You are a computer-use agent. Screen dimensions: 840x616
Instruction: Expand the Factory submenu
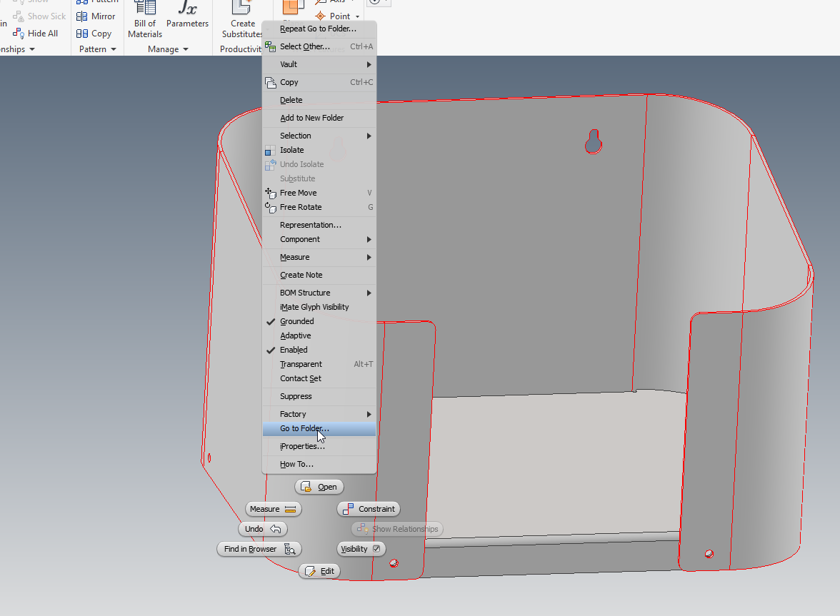click(319, 414)
